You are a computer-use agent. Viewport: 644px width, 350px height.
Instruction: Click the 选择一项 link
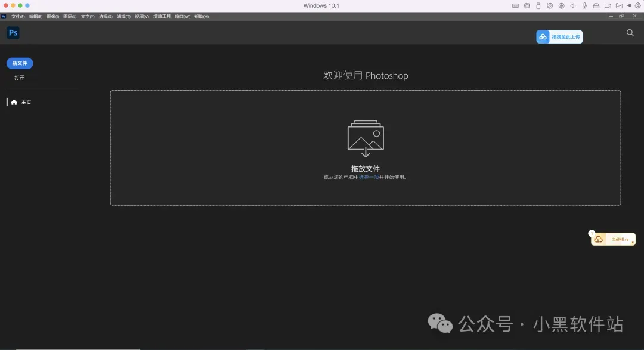(369, 177)
